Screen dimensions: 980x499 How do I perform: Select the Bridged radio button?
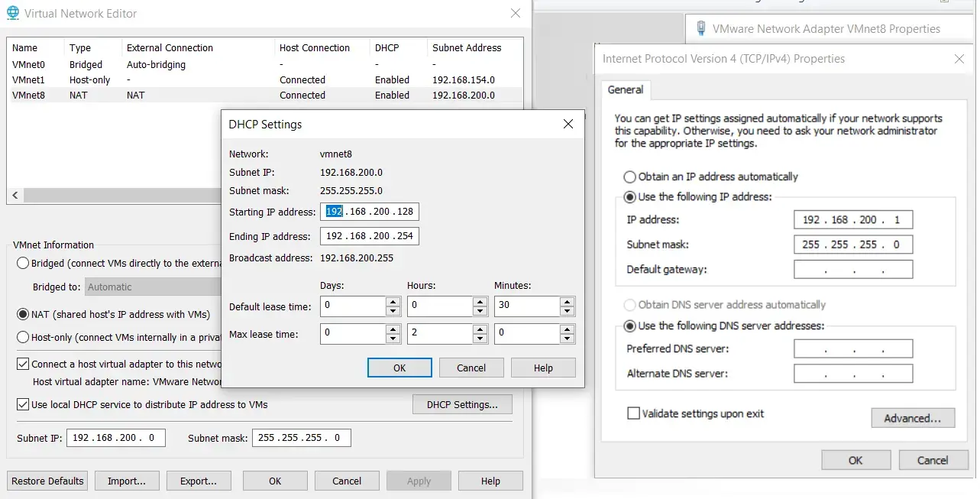click(x=23, y=263)
